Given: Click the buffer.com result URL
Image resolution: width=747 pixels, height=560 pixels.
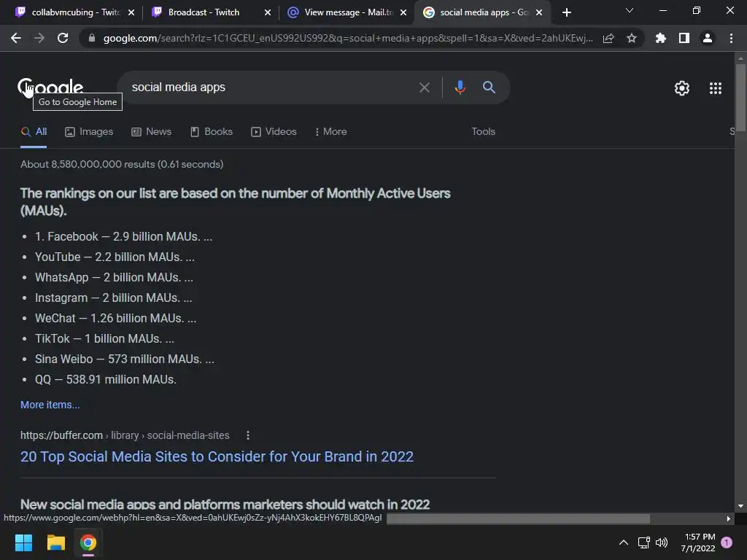Looking at the screenshot, I should (125, 435).
